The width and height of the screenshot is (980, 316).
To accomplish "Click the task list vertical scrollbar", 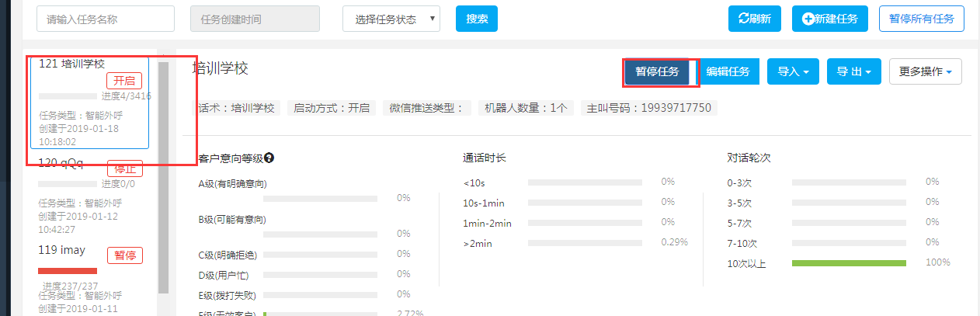I will click(x=163, y=178).
